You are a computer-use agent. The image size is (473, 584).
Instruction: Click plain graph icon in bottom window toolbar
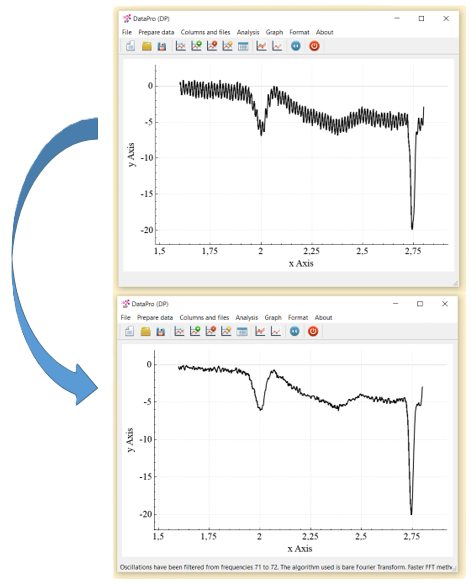180,331
